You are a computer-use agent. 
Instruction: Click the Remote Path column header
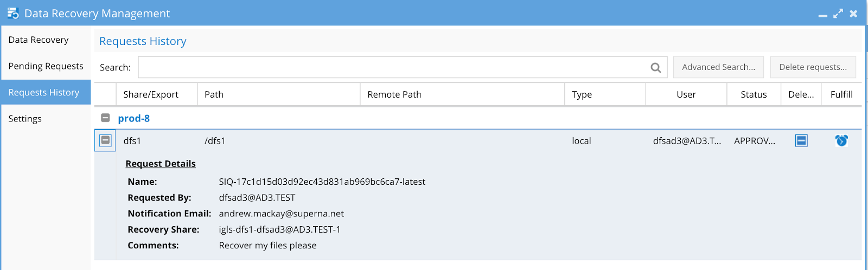coord(462,94)
